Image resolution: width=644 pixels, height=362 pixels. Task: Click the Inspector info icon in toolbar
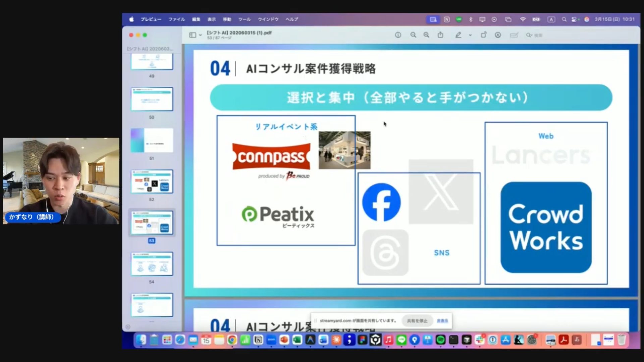(398, 35)
